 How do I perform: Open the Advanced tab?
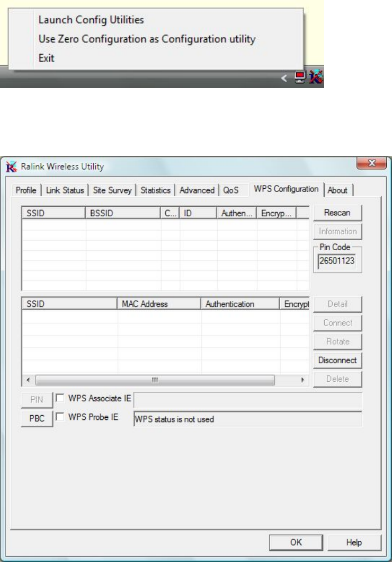click(x=197, y=190)
